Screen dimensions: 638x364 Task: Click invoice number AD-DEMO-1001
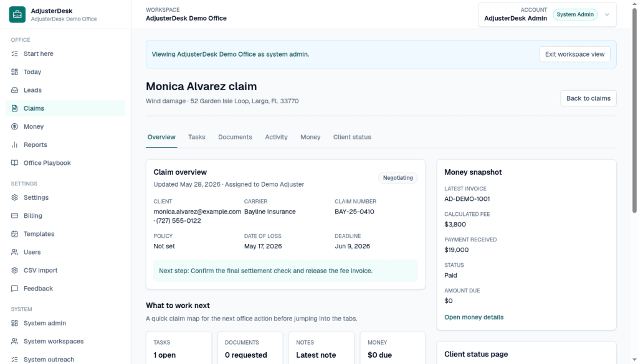coord(467,199)
